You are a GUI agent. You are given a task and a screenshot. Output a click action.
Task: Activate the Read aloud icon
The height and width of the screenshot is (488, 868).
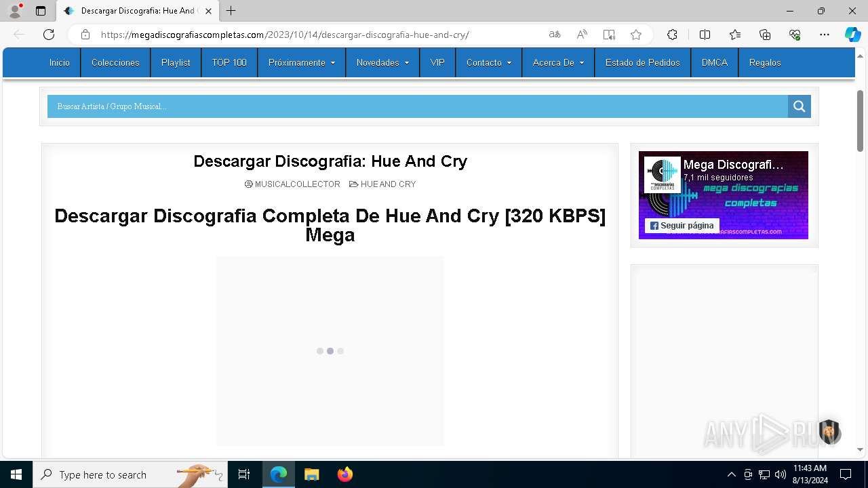point(582,35)
